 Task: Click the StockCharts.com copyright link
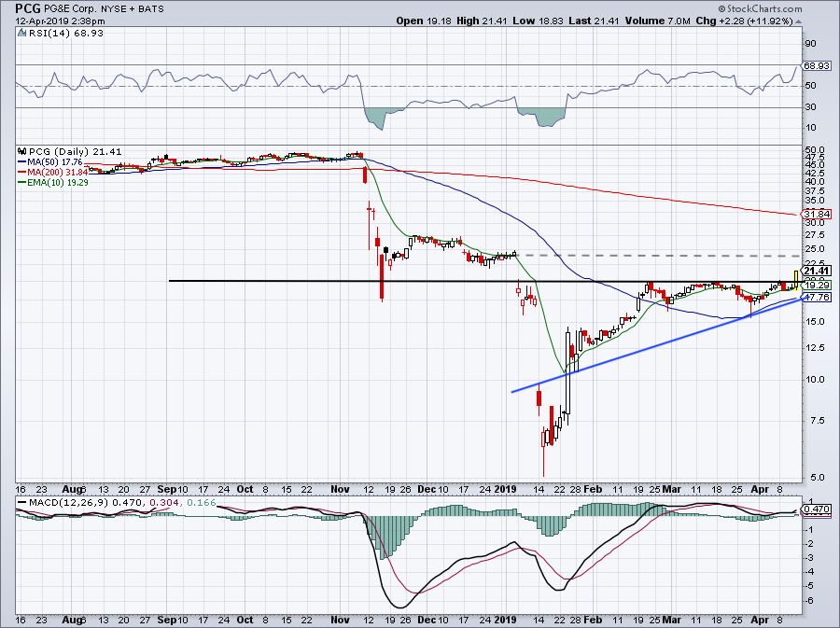(x=760, y=8)
